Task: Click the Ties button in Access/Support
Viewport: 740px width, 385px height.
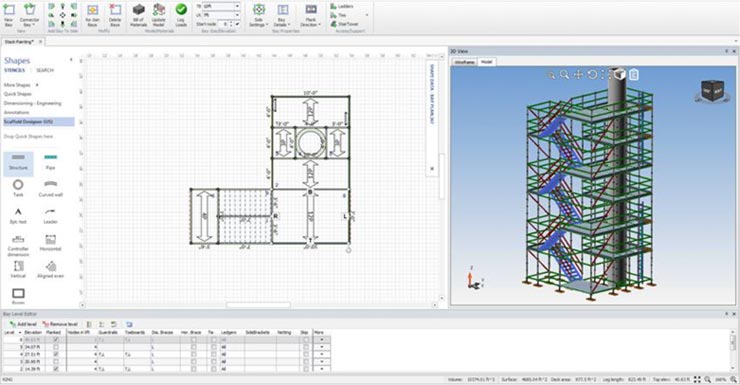Action: [338, 15]
